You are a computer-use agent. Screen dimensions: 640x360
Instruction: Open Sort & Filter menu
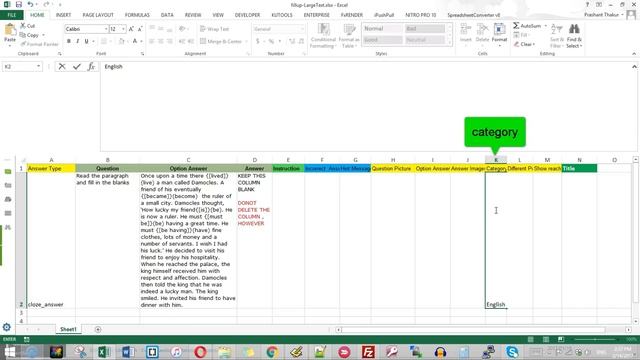click(557, 36)
